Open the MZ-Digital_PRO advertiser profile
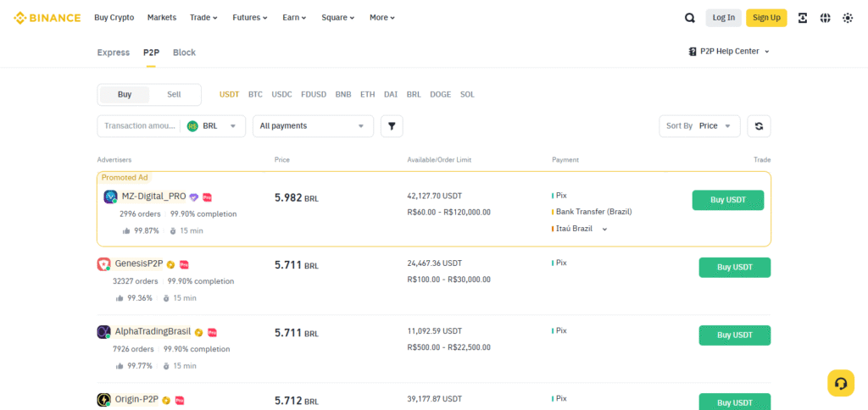The width and height of the screenshot is (868, 410). pos(154,197)
